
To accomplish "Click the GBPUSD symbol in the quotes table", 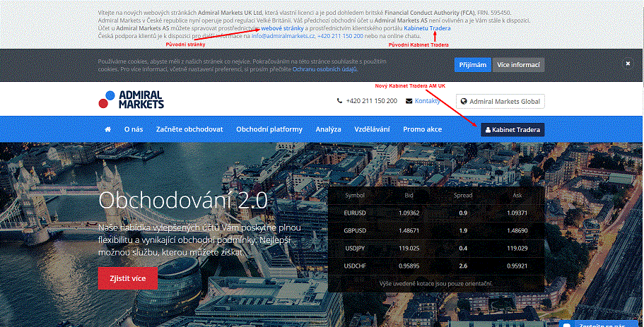I will 355,230.
